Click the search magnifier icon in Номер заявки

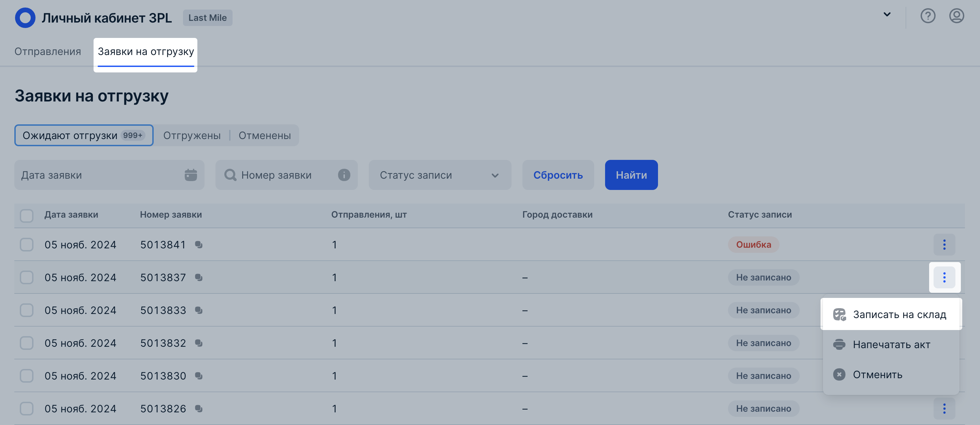tap(230, 175)
